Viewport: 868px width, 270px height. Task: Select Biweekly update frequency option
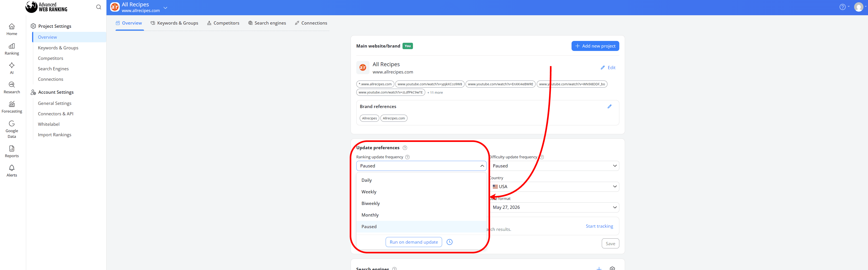[x=421, y=204]
